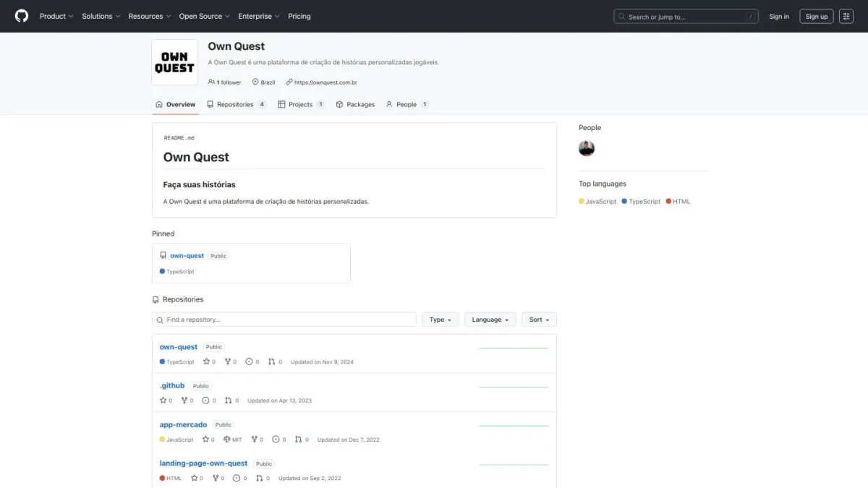This screenshot has height=488, width=868.
Task: Select JavaScript in Top languages
Action: pyautogui.click(x=597, y=202)
